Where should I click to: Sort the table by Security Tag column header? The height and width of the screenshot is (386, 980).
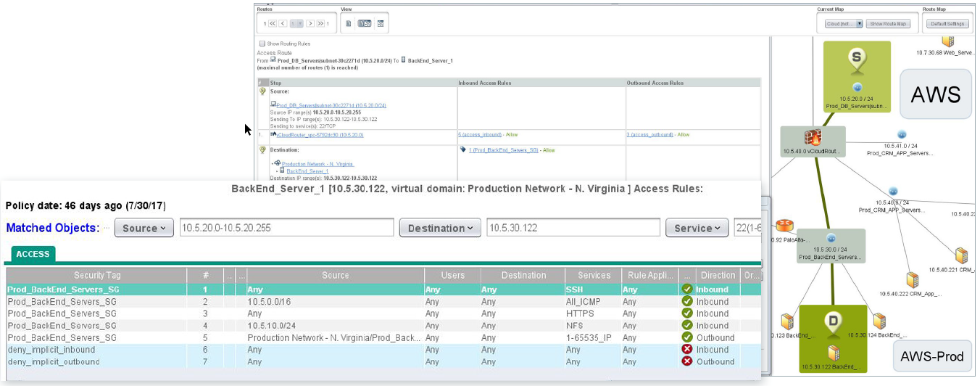96,275
